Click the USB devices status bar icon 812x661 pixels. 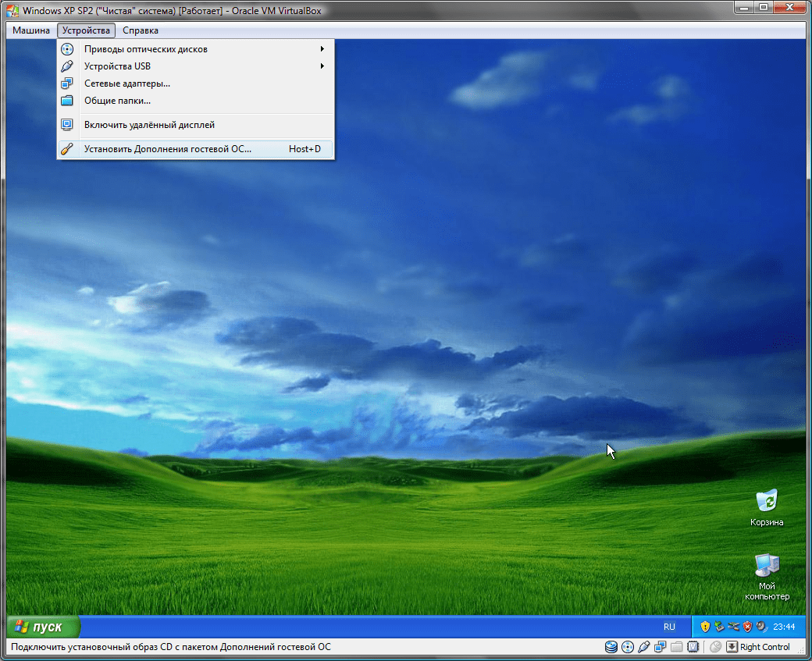pos(643,647)
